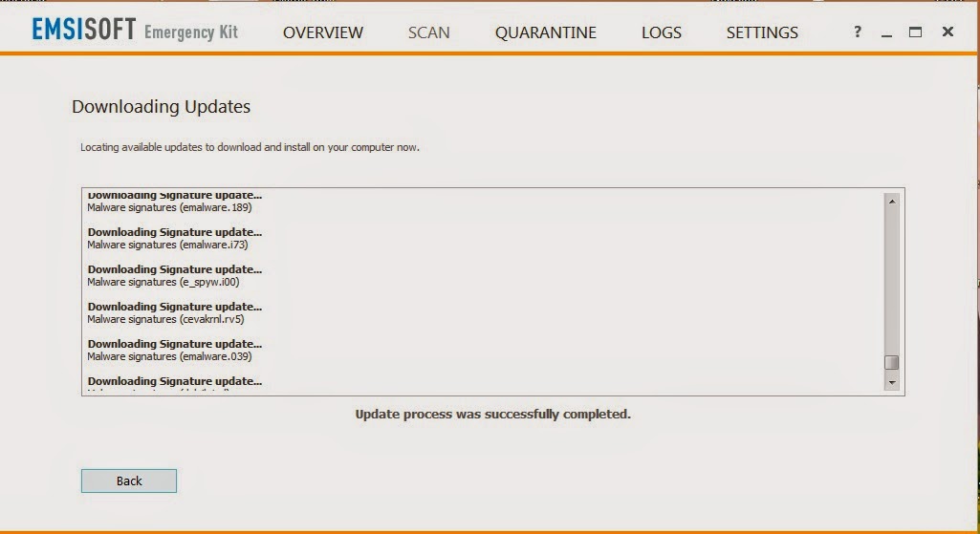
Task: Open the Quarantine tab
Action: 546,32
